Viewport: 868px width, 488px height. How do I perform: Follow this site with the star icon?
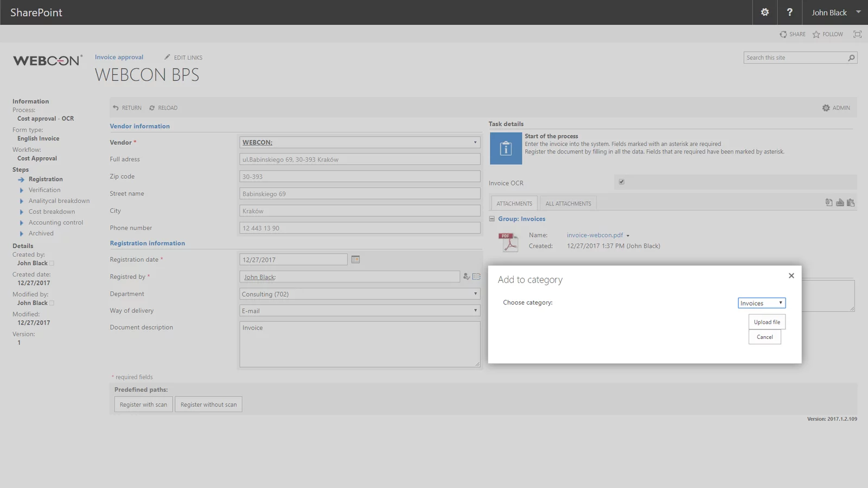pyautogui.click(x=816, y=34)
